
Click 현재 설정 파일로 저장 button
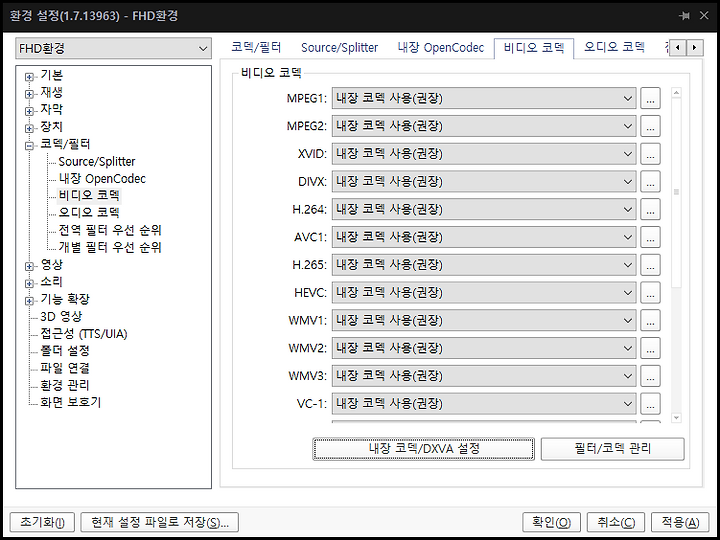click(160, 522)
